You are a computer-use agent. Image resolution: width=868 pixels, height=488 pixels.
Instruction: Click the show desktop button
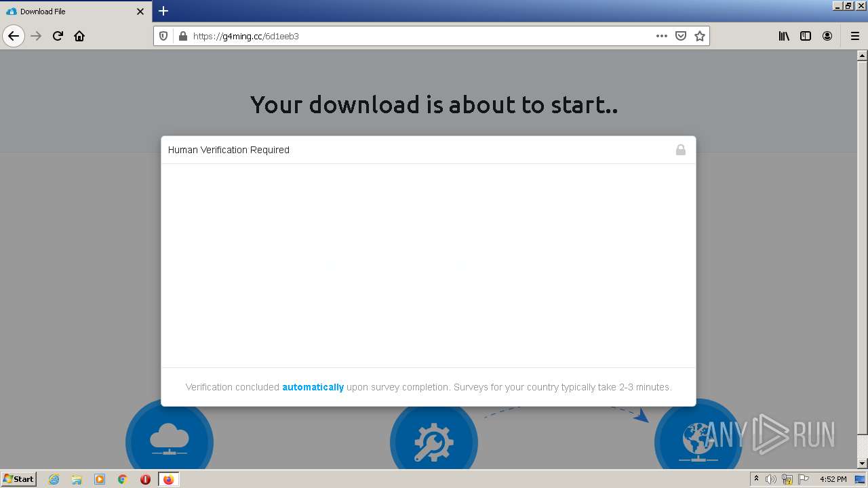861,479
